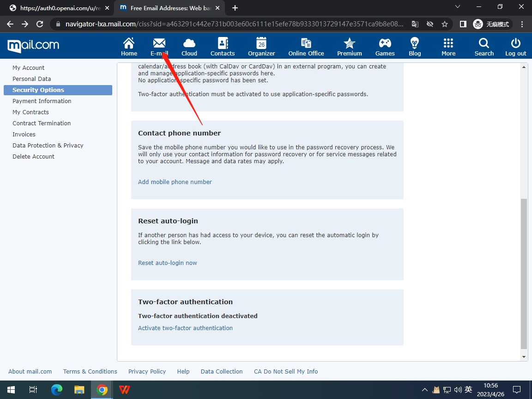Click Add mobile phone number link
Viewport: 532px width, 399px height.
(x=175, y=182)
